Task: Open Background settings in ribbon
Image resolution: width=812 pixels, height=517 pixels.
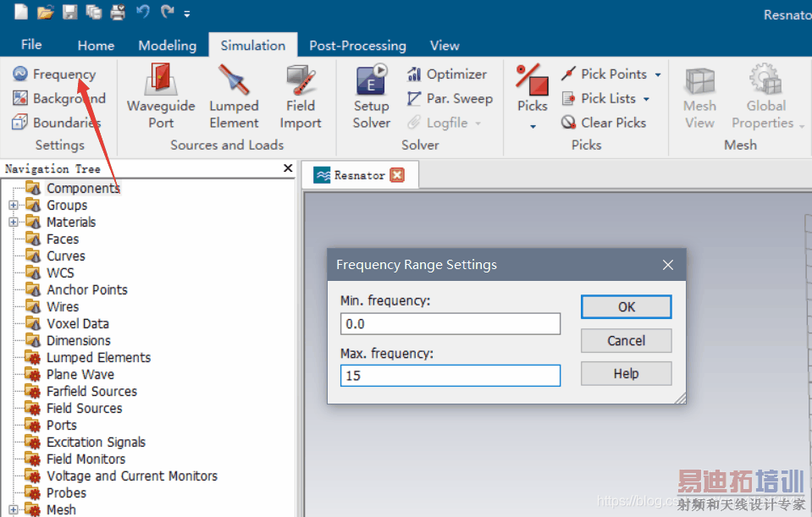Action: click(x=58, y=98)
